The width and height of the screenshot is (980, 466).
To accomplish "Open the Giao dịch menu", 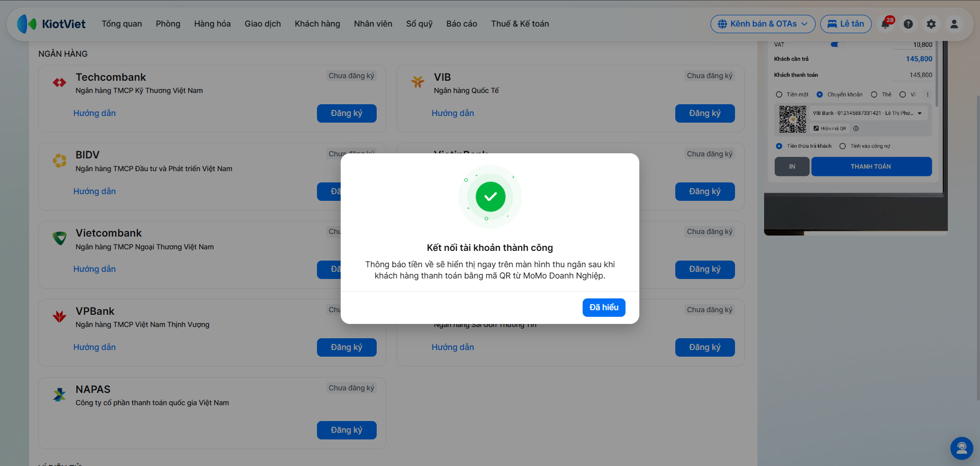I will click(263, 24).
